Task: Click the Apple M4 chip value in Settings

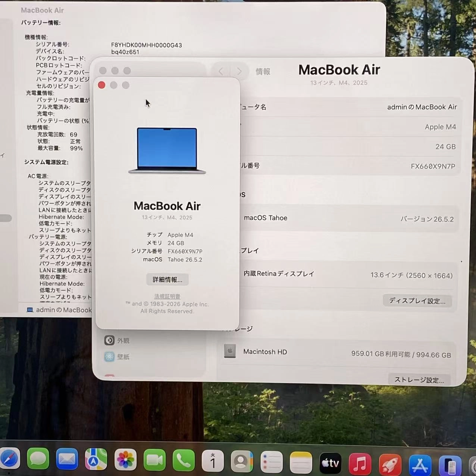Action: (x=440, y=127)
